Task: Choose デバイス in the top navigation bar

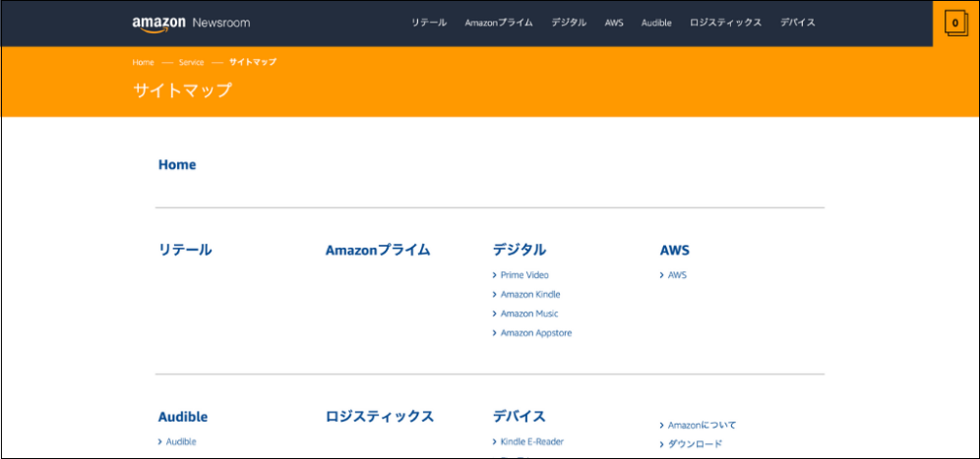Action: [797, 23]
